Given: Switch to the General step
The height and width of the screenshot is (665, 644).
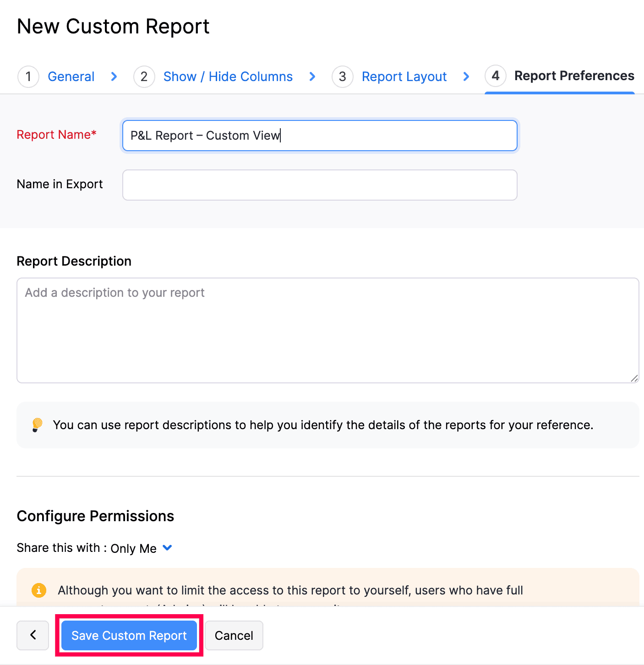Looking at the screenshot, I should 71,76.
